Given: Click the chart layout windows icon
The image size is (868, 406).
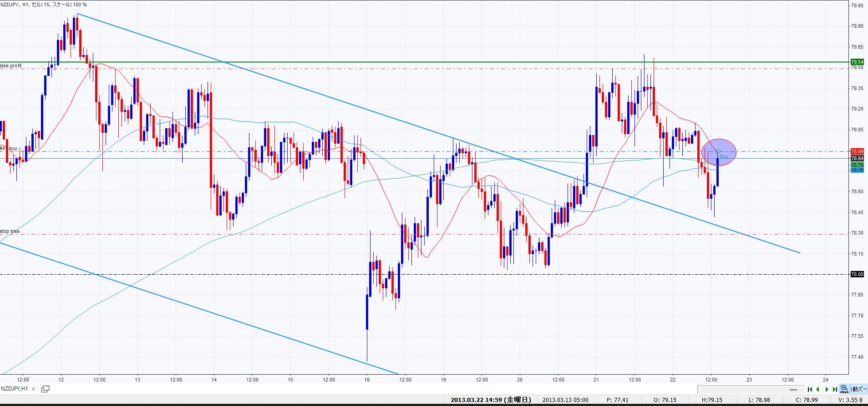Looking at the screenshot, I should [844, 389].
